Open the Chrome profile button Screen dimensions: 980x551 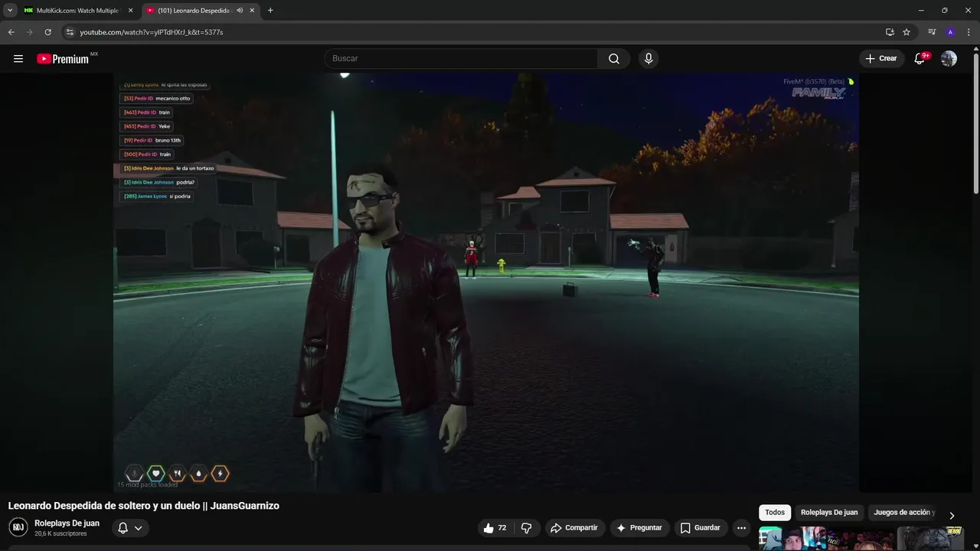point(950,32)
